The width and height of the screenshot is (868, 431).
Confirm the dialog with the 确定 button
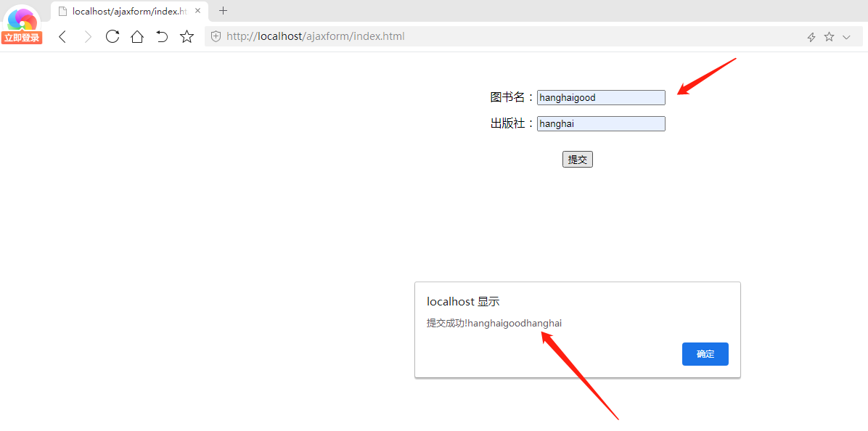click(705, 354)
